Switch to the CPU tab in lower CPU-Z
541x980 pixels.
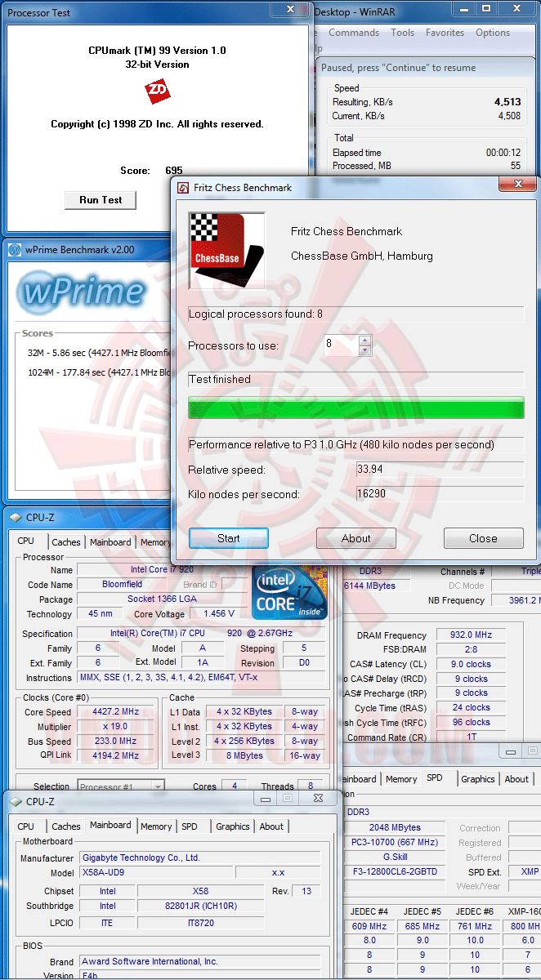26,826
